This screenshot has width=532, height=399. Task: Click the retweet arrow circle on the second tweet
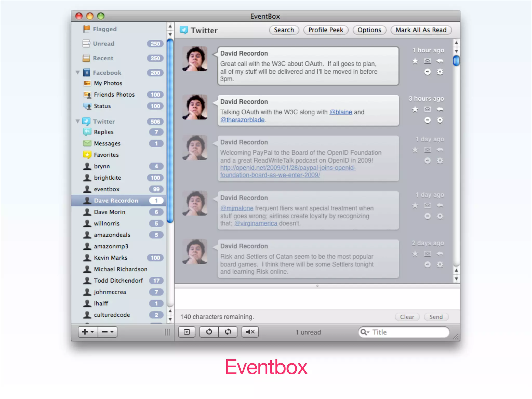(x=427, y=120)
